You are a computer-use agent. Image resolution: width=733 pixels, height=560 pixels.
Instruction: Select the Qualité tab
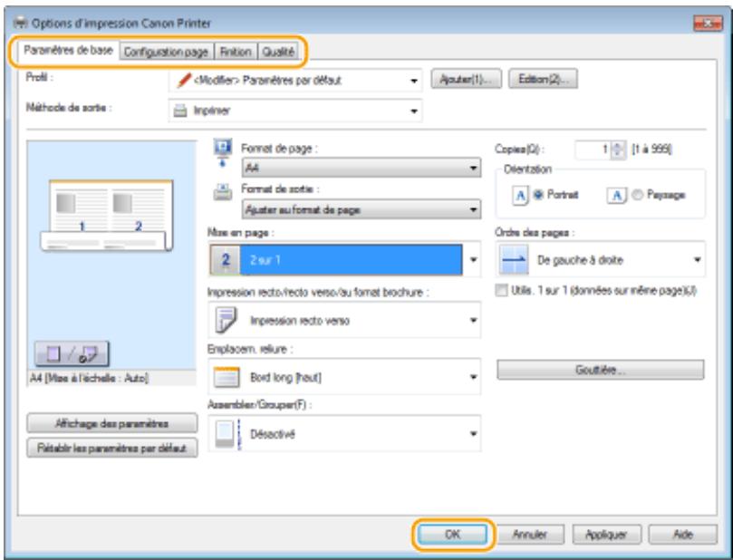278,52
